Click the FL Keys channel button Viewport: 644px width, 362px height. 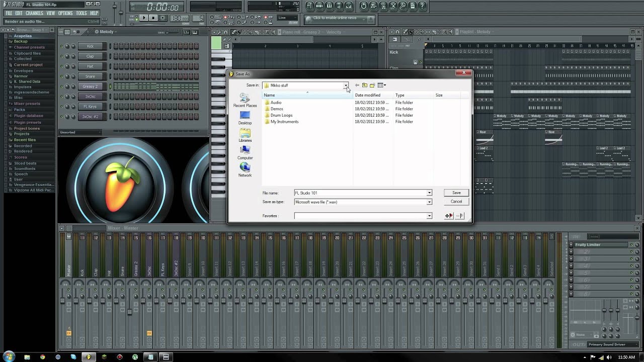tap(90, 107)
